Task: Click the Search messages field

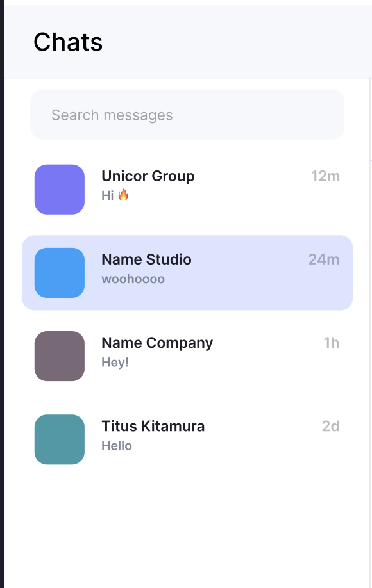Action: (186, 115)
